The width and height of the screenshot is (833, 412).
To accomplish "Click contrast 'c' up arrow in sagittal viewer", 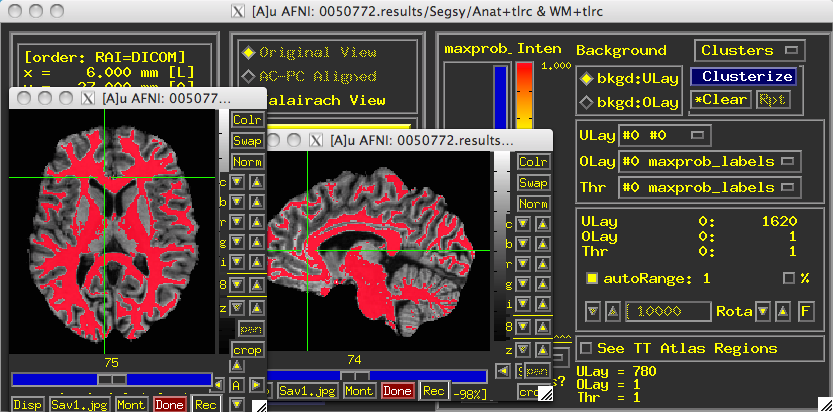I will click(x=542, y=224).
